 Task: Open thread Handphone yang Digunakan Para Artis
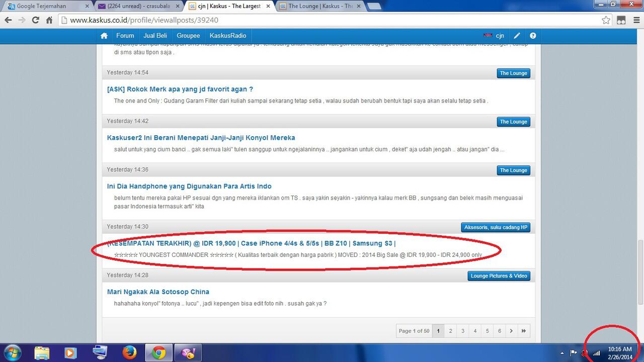189,186
